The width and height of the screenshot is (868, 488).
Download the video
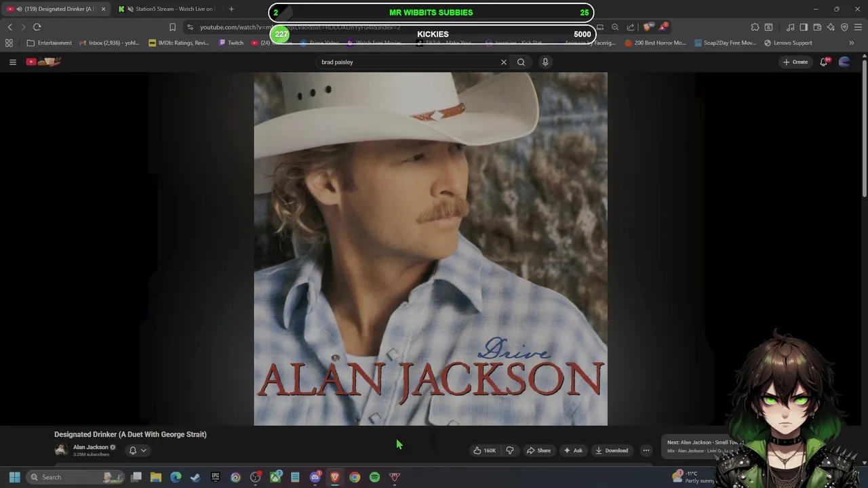pos(612,450)
